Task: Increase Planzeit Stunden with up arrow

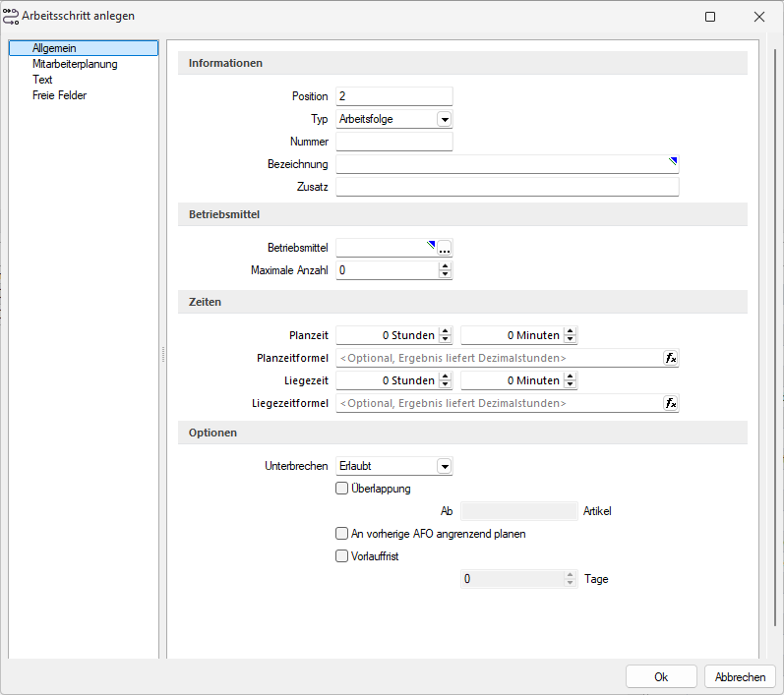Action: click(x=445, y=331)
